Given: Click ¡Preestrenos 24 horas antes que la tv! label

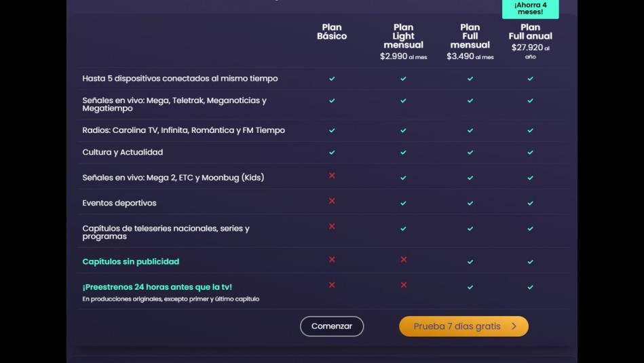Looking at the screenshot, I should (157, 287).
